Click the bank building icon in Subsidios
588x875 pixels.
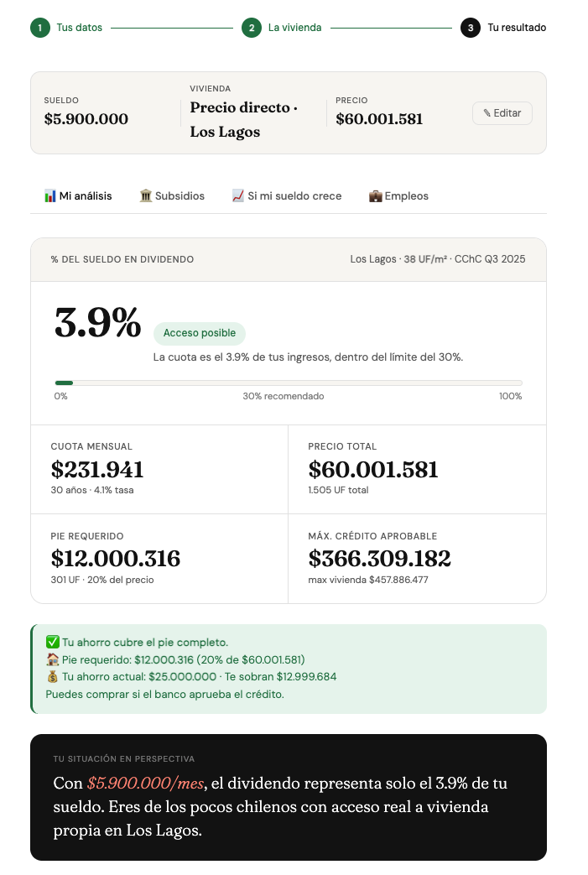[x=146, y=196]
